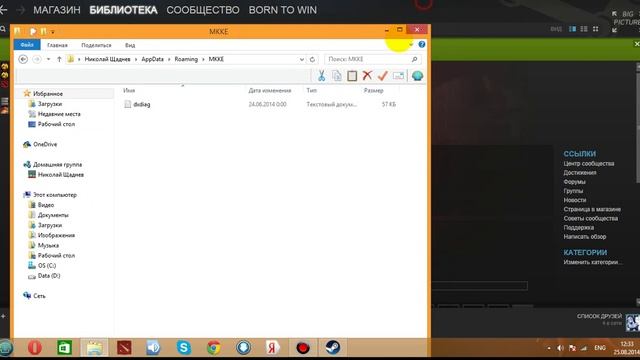
Task: Select OS (C:) drive in navigation pane
Action: click(47, 265)
